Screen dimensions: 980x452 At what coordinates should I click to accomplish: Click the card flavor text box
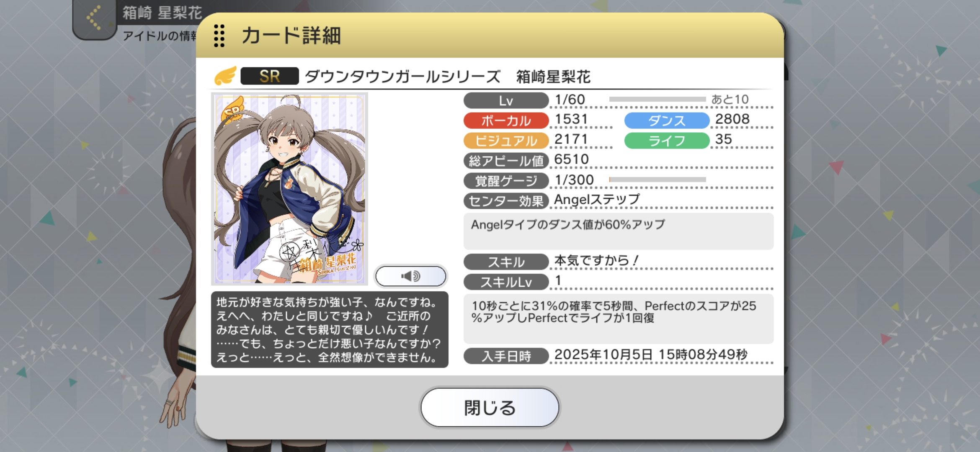330,330
